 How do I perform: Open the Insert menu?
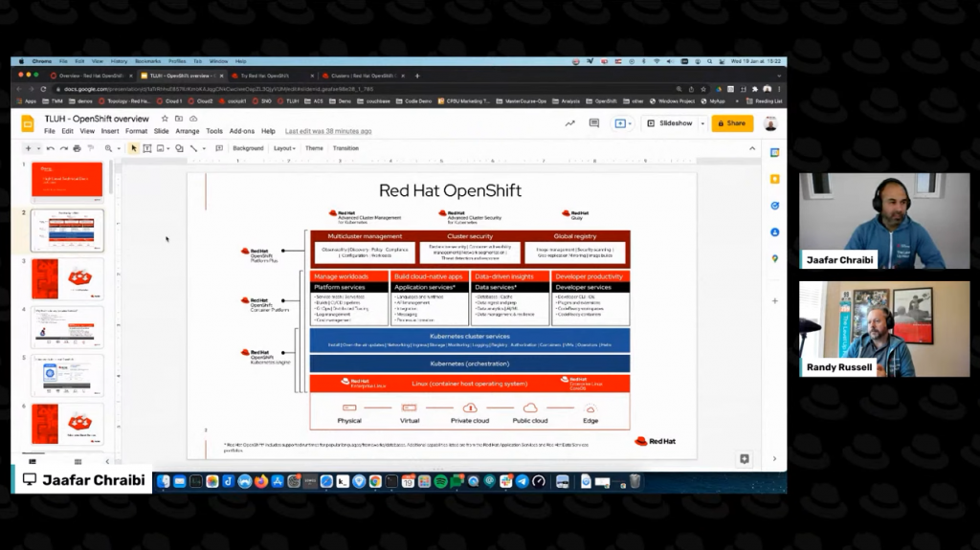(110, 131)
